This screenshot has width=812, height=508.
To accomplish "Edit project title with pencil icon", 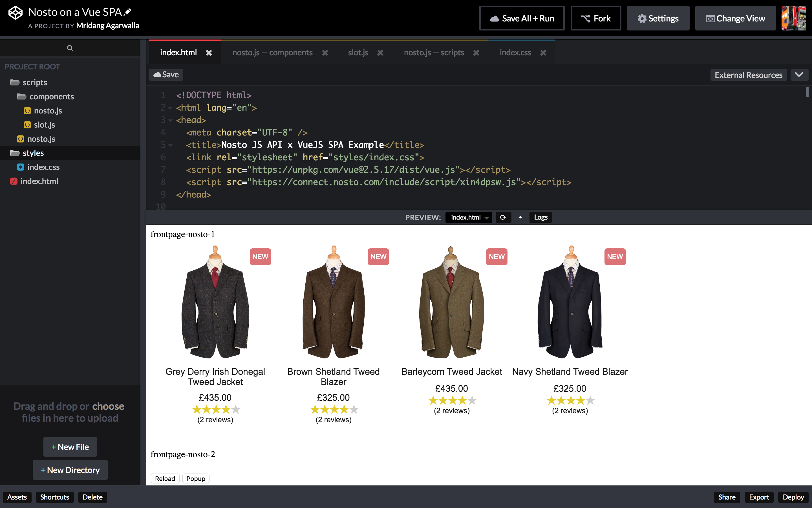I will (128, 12).
